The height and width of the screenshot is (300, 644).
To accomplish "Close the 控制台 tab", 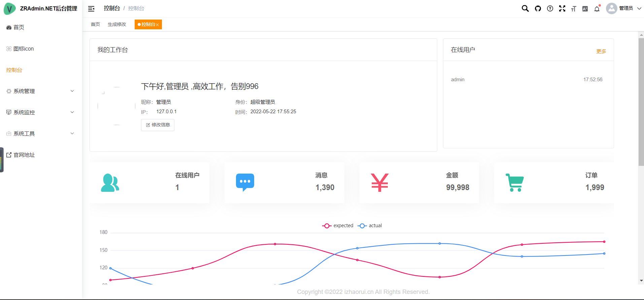I will tap(157, 25).
